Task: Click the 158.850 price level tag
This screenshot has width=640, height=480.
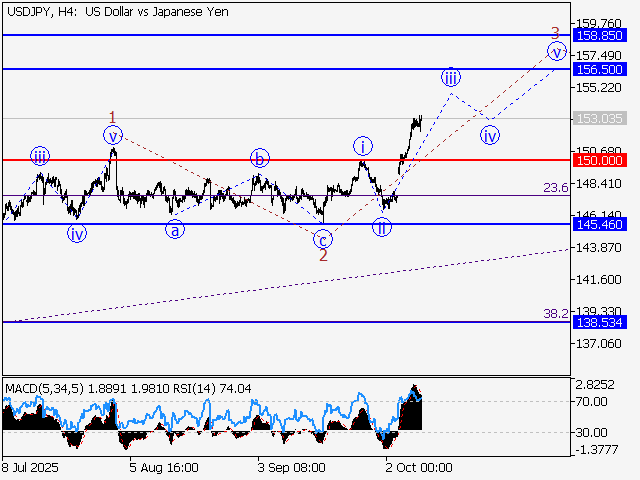Action: tap(599, 34)
